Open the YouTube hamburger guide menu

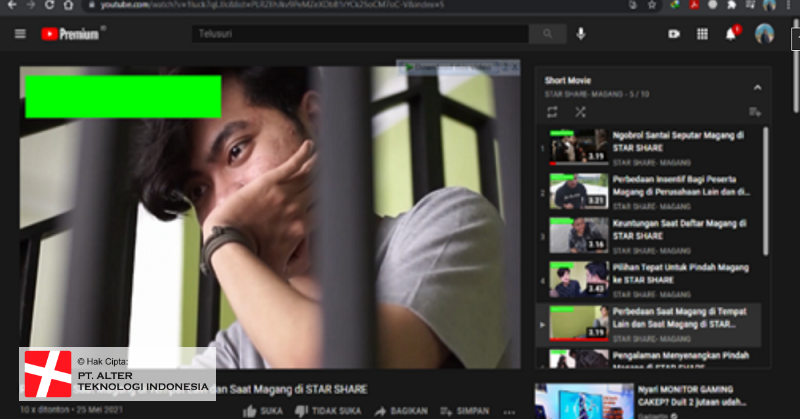(20, 34)
